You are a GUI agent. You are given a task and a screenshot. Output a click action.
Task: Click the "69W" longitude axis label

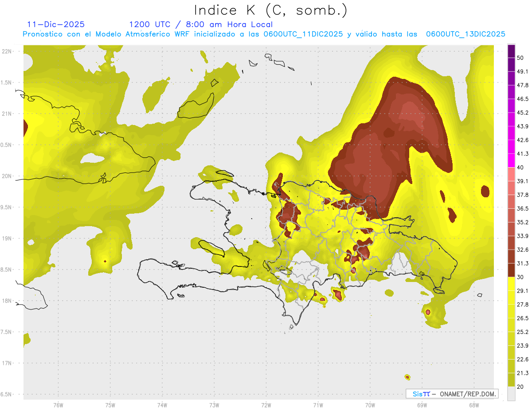pyautogui.click(x=422, y=405)
